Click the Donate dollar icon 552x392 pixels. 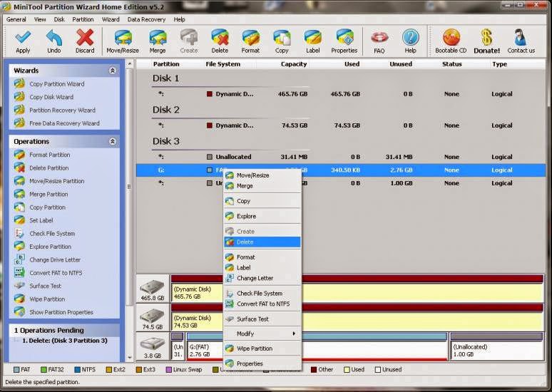pyautogui.click(x=486, y=38)
